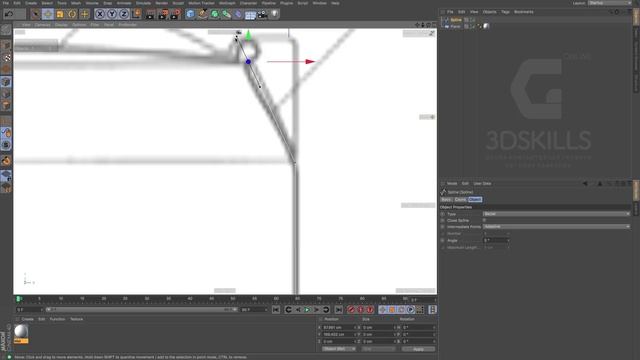Image resolution: width=640 pixels, height=360 pixels.
Task: Click the Undo arrow icon
Action: [x=9, y=14]
